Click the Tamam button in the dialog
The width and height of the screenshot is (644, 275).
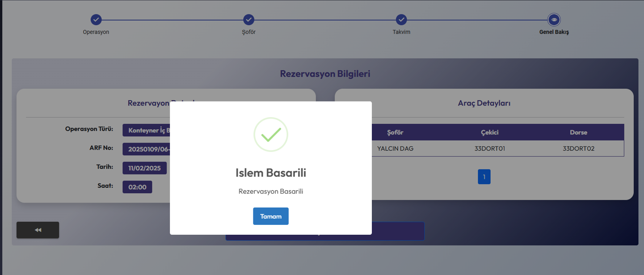[x=270, y=216]
